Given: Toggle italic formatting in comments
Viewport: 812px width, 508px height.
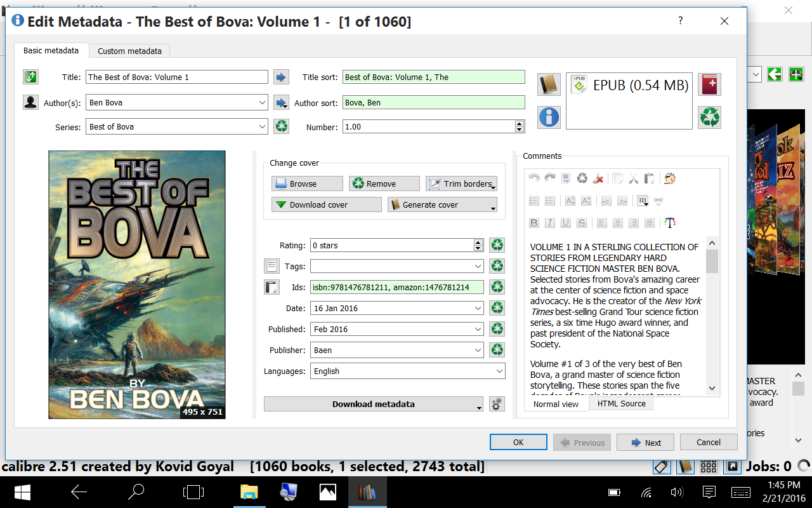Looking at the screenshot, I should [550, 223].
